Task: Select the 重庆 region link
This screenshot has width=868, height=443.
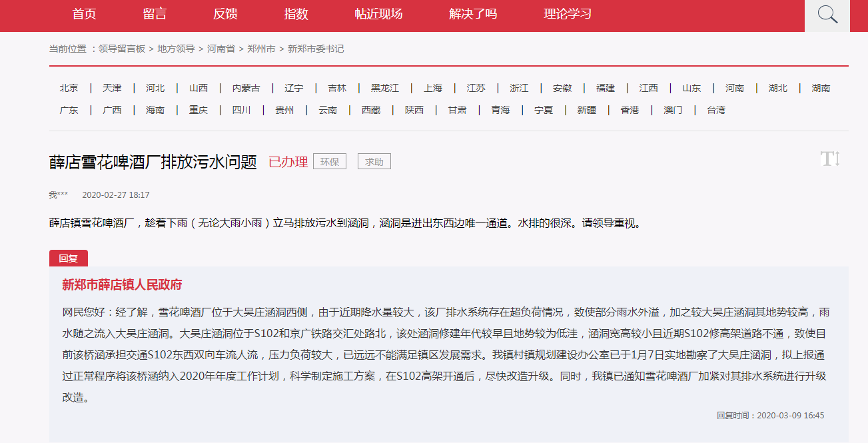Action: pos(199,110)
